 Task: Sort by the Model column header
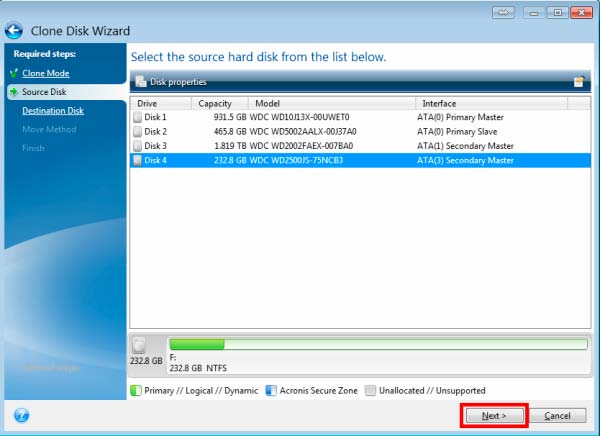click(332, 103)
